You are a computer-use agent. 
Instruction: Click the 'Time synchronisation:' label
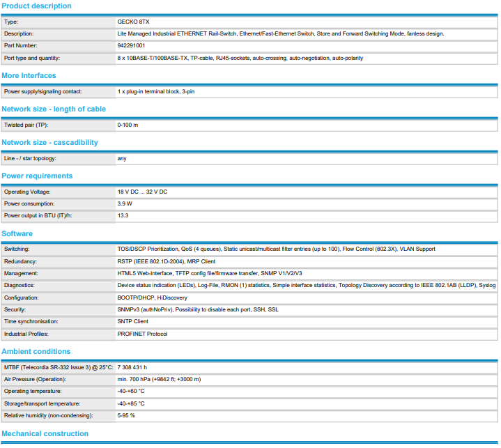(x=31, y=321)
